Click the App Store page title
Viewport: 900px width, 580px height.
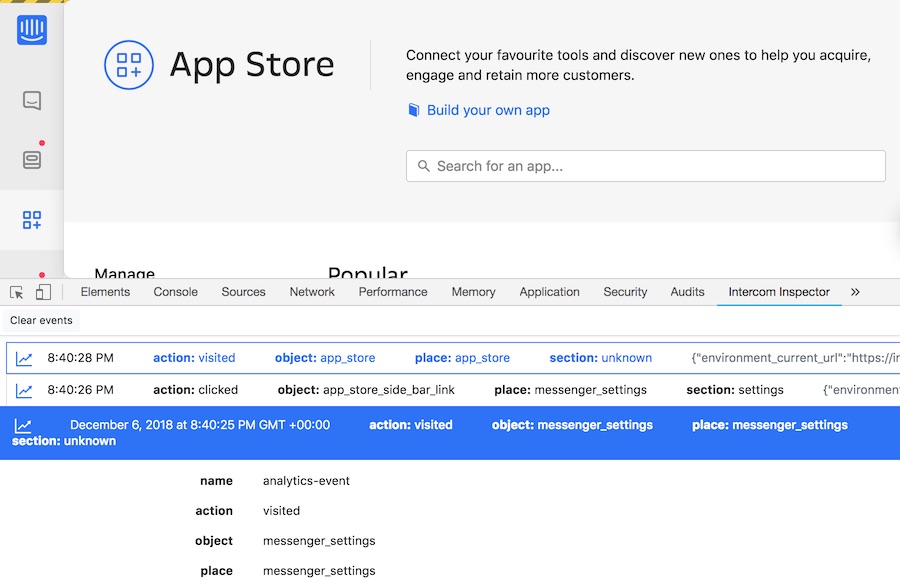[x=252, y=64]
